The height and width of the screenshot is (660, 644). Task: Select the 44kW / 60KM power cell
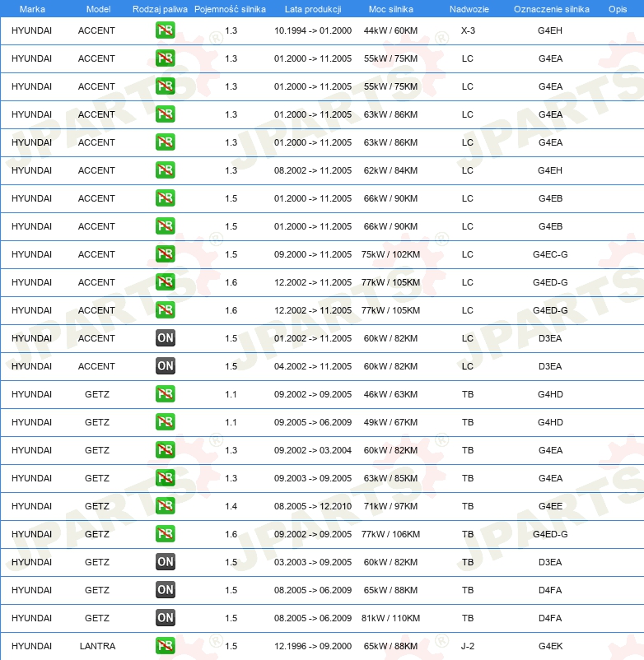pos(390,30)
